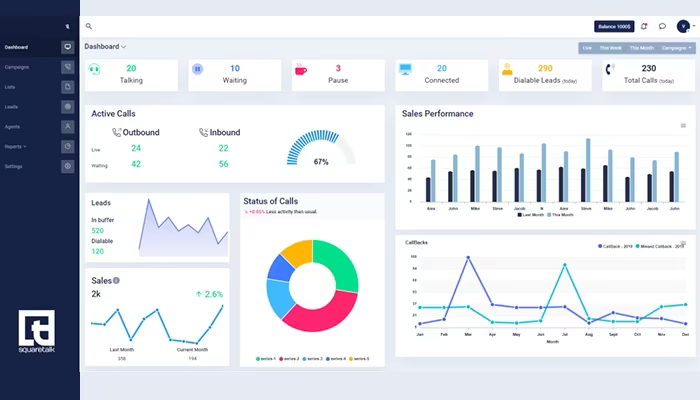Click the sidebar pin icon
This screenshot has width=700, height=400.
tap(67, 26)
